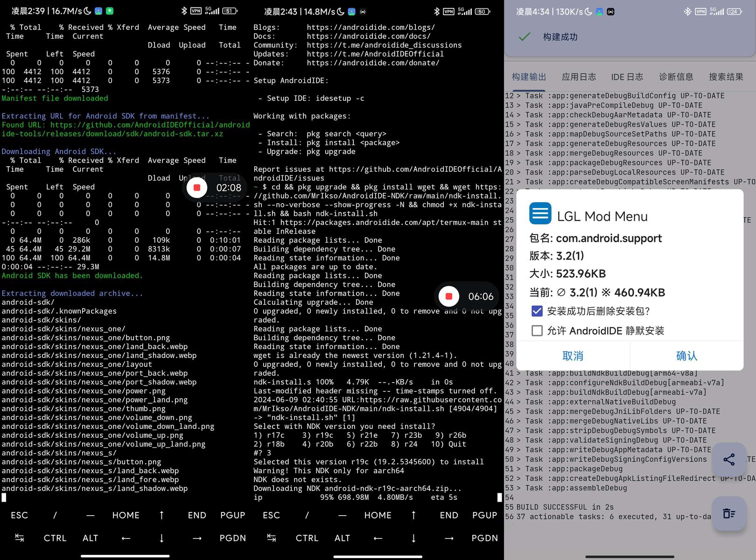Image resolution: width=756 pixels, height=560 pixels.
Task: Click the LGL Mod Menu app icon
Action: coord(540,214)
